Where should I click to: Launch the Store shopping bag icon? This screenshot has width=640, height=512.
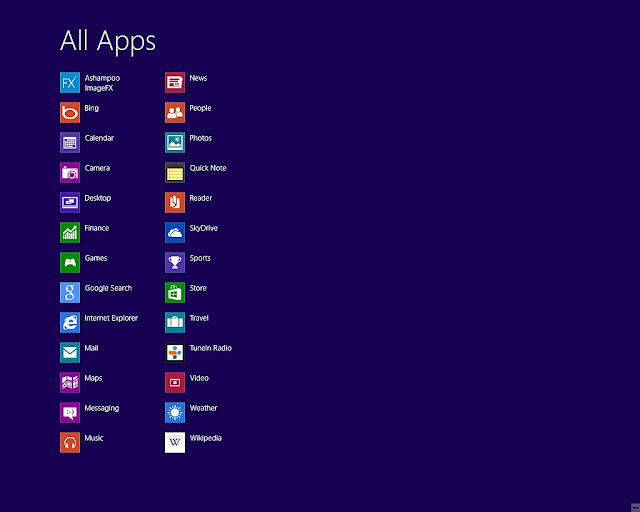tap(175, 292)
